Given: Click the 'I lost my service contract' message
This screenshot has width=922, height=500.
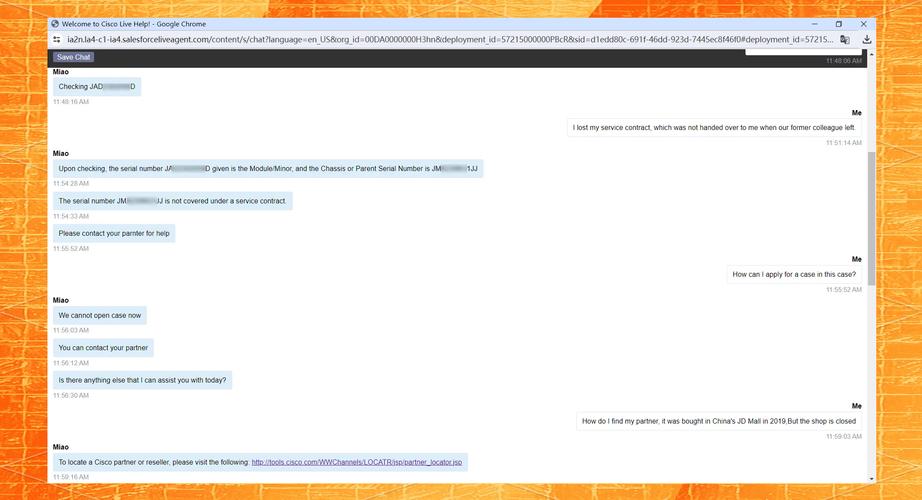Looking at the screenshot, I should click(x=714, y=128).
